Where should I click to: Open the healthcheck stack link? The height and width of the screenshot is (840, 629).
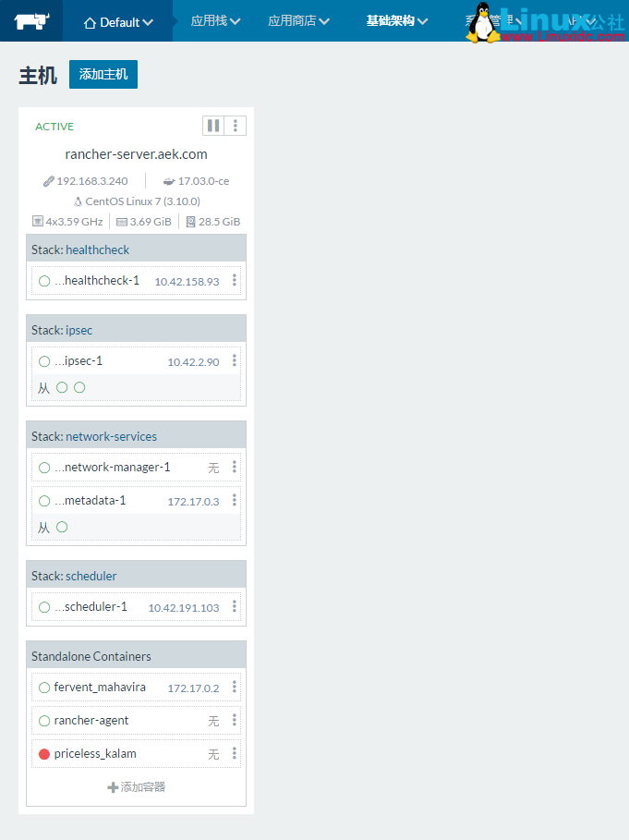point(97,250)
